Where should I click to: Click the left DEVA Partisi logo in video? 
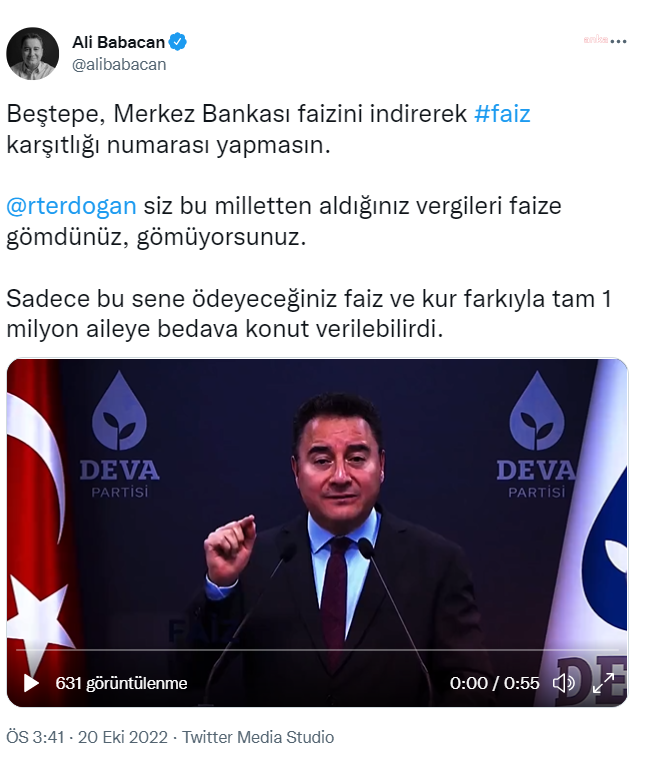[120, 435]
